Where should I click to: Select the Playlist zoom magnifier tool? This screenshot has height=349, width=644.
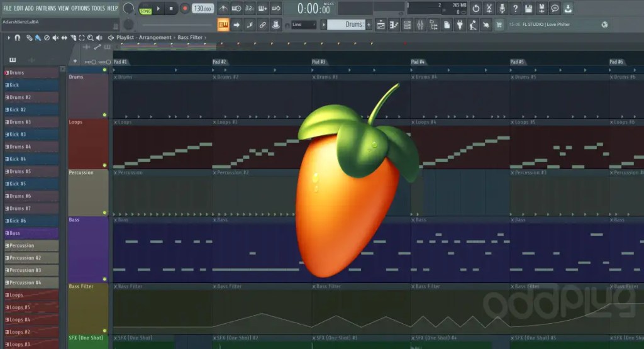(91, 37)
